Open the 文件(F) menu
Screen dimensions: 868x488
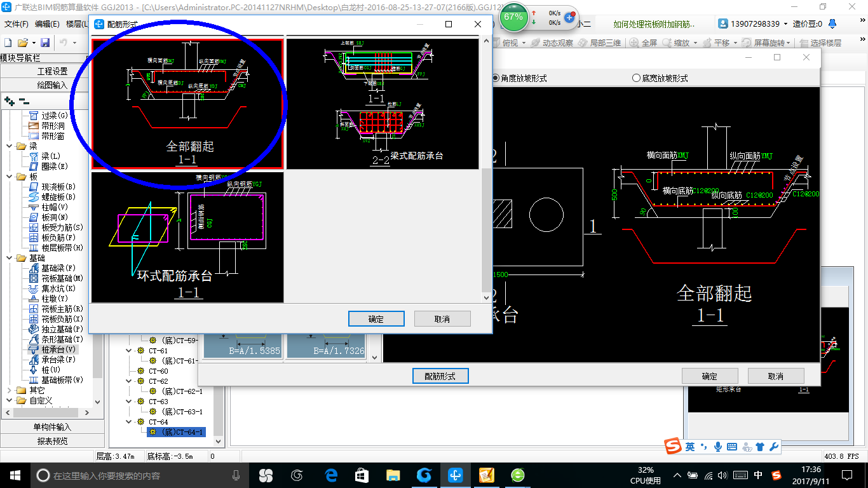coord(16,24)
